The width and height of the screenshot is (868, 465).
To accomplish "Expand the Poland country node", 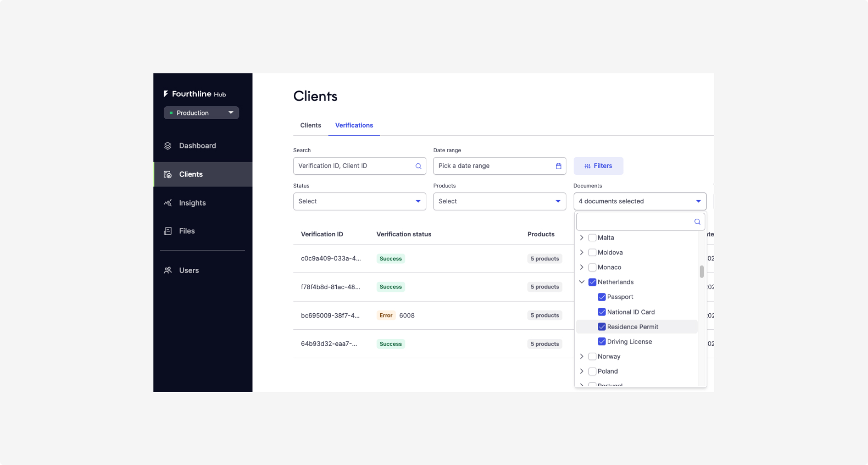I will tap(582, 371).
